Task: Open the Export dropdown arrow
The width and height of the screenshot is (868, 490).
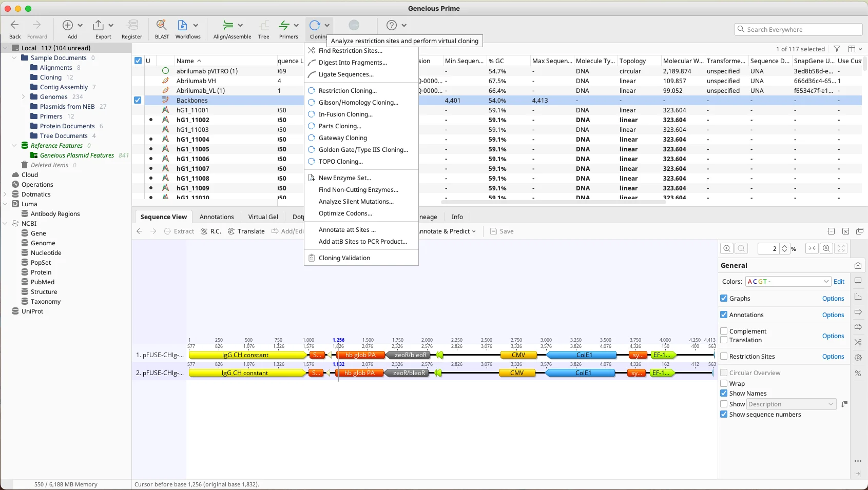Action: point(111,25)
